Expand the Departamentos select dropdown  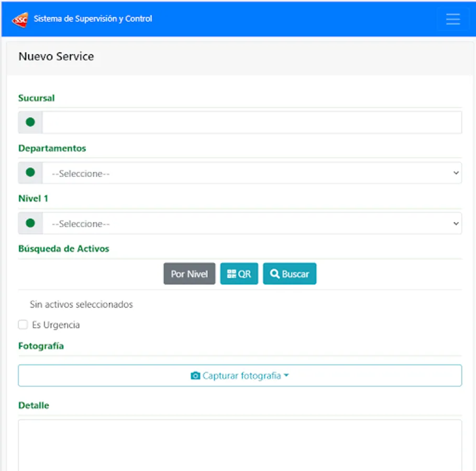(252, 173)
